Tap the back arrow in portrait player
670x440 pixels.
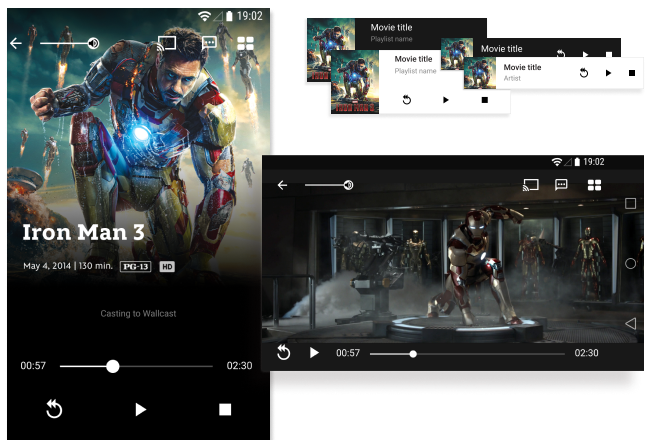15,43
